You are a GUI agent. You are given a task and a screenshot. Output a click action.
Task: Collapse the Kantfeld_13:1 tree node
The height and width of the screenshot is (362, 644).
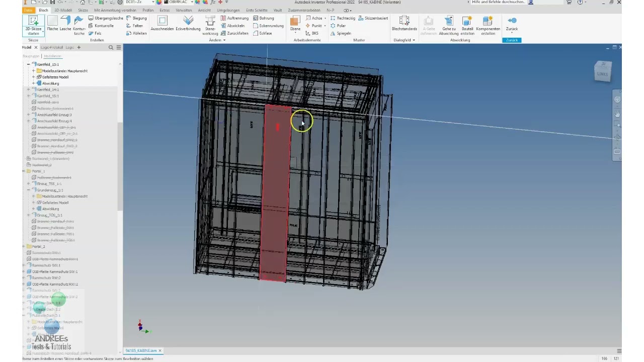click(x=29, y=64)
